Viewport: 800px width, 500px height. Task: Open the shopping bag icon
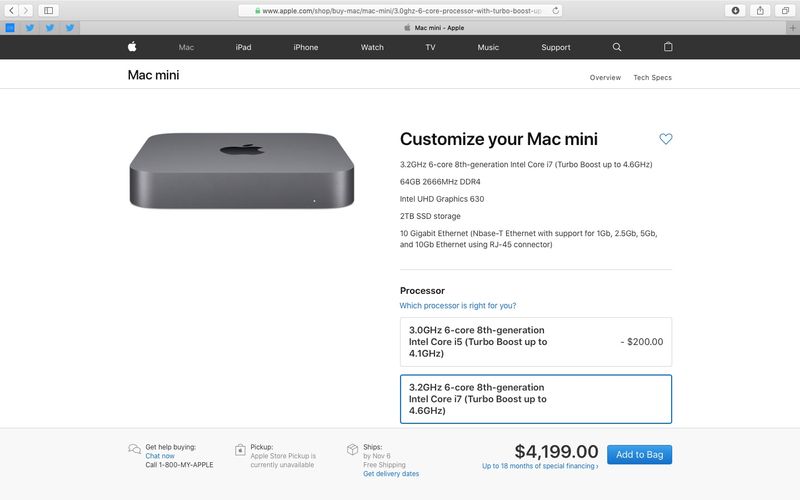pyautogui.click(x=668, y=47)
